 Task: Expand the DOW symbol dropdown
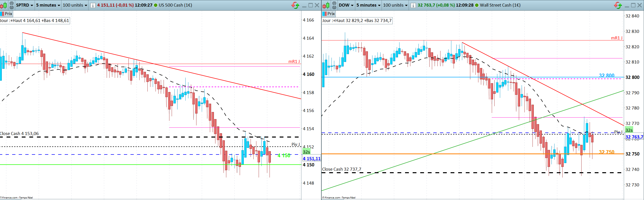346,5
